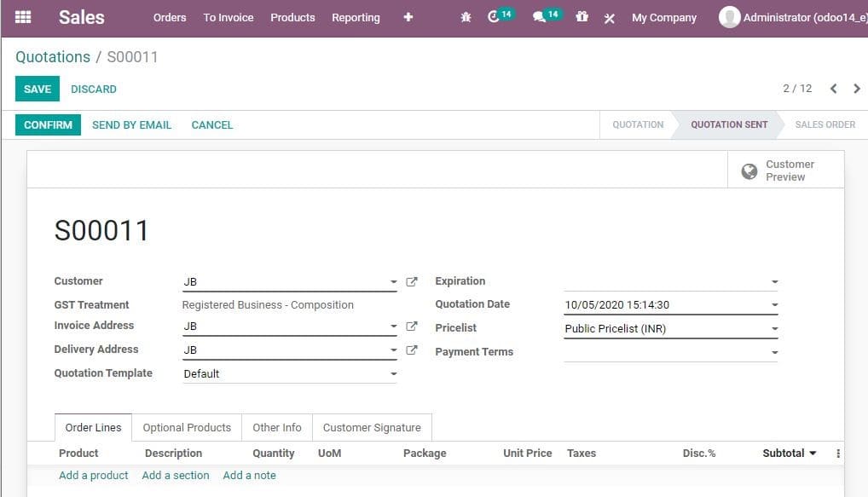Switch to the Other Info tab
The height and width of the screenshot is (497, 868).
tap(276, 427)
